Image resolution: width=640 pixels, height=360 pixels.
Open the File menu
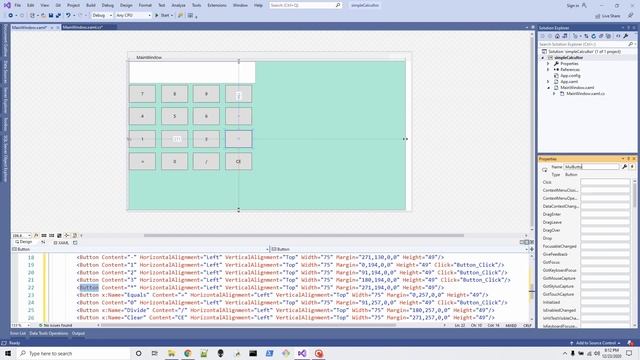click(x=18, y=5)
